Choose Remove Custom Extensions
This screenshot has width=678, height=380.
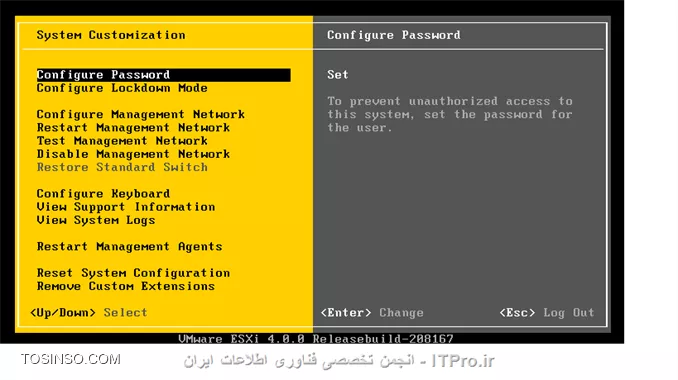pyautogui.click(x=126, y=286)
